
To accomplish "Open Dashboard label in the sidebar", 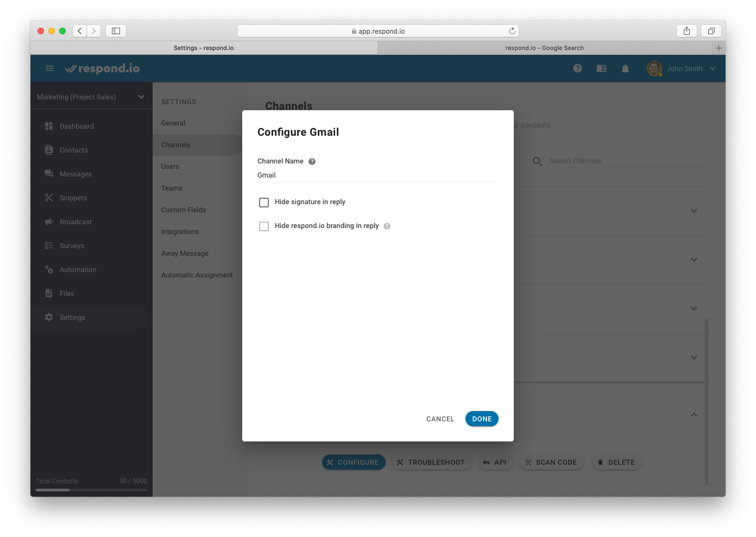I will click(77, 126).
